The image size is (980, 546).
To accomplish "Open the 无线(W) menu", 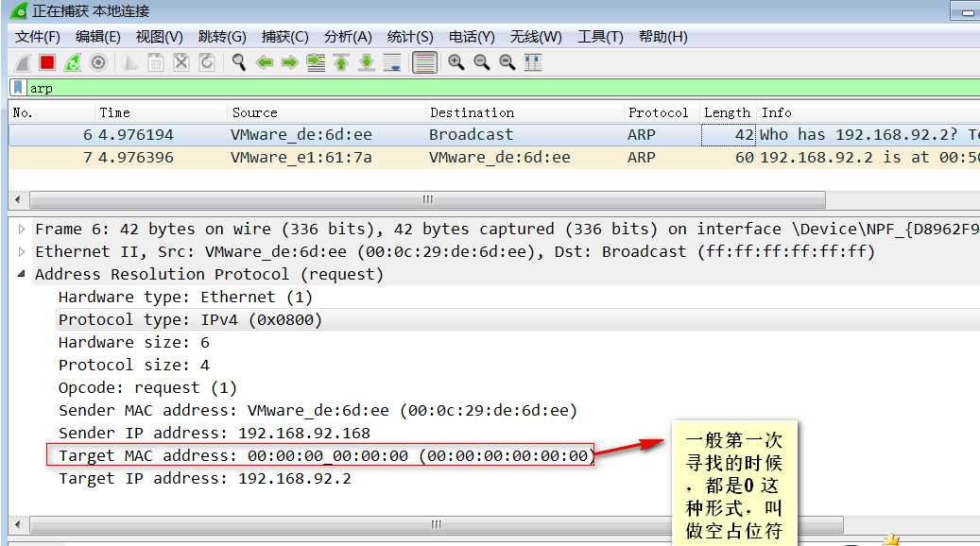I will click(536, 37).
